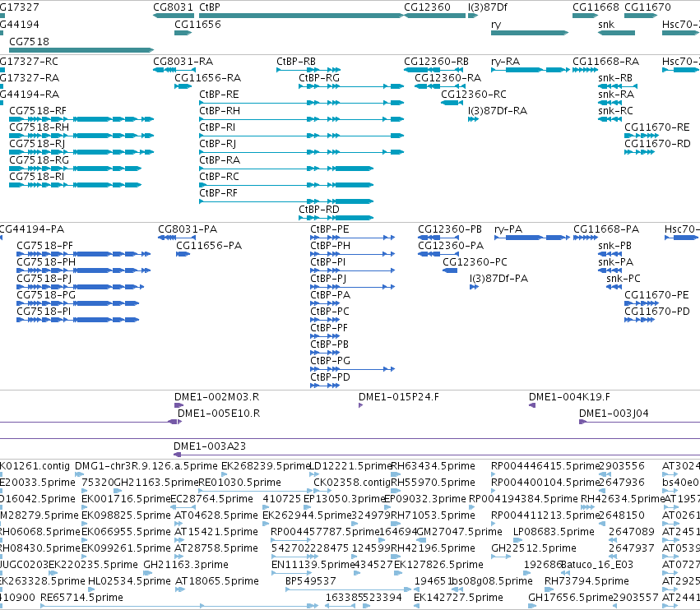The width and height of the screenshot is (700, 610).
Task: Select EST label AT18065.5prime
Action: 216,580
